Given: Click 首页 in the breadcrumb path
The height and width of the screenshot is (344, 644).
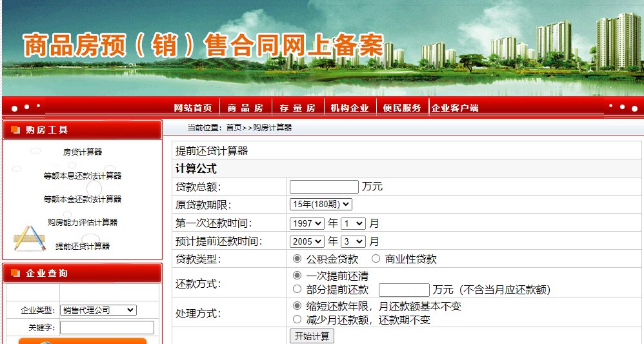Looking at the screenshot, I should coord(234,128).
